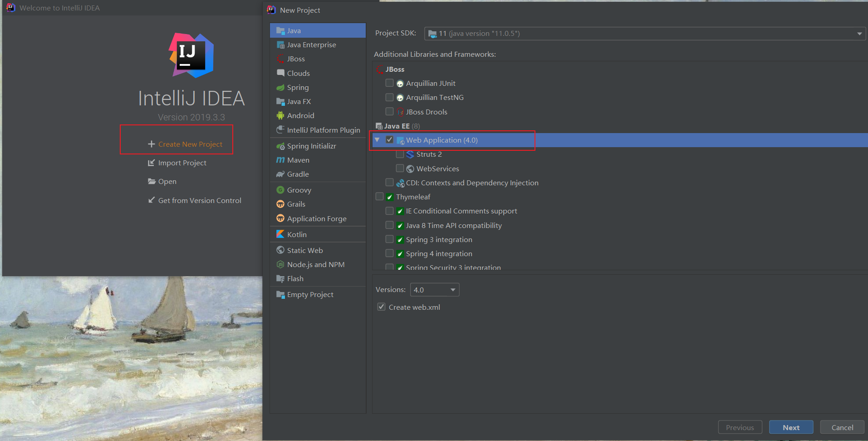This screenshot has width=868, height=441.
Task: Tick IE Conditional Comments support checkbox
Action: point(389,211)
